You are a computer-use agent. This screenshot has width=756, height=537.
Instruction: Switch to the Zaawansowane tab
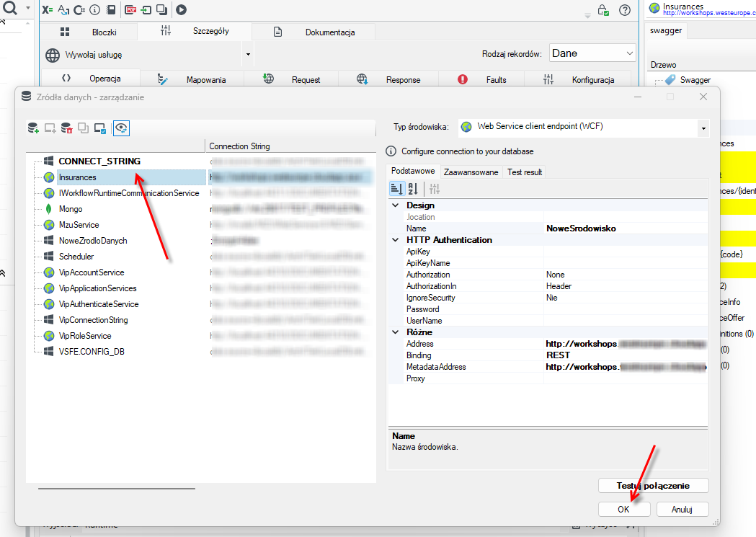471,172
